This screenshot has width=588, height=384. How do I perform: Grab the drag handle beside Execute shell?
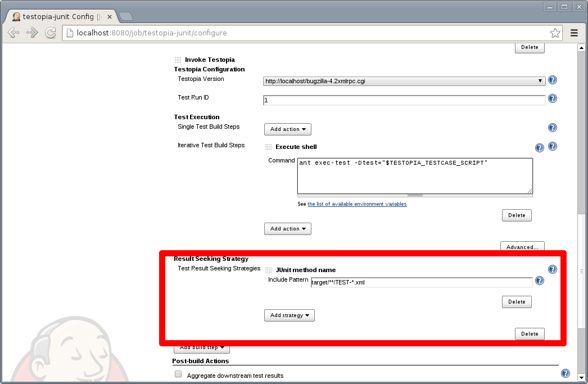point(269,147)
